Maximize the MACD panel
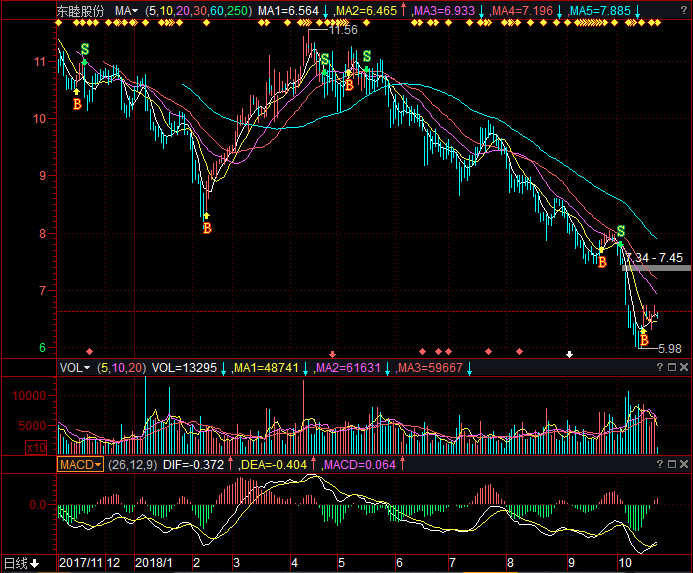The height and width of the screenshot is (573, 693). pyautogui.click(x=672, y=465)
